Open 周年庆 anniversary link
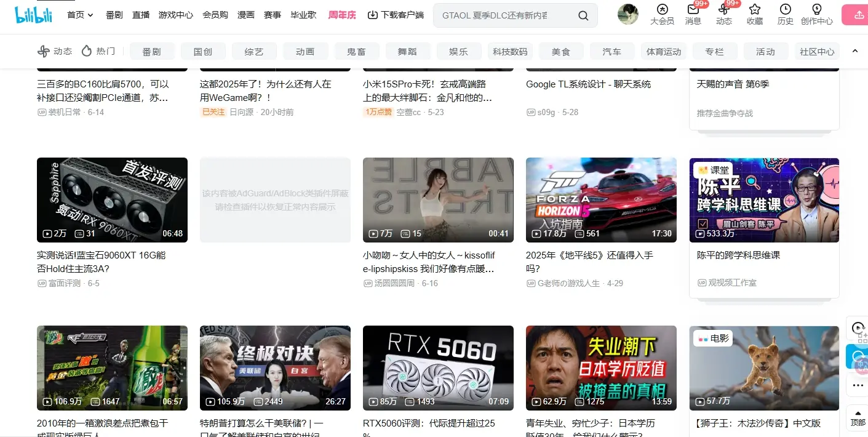The height and width of the screenshot is (437, 868). click(342, 15)
